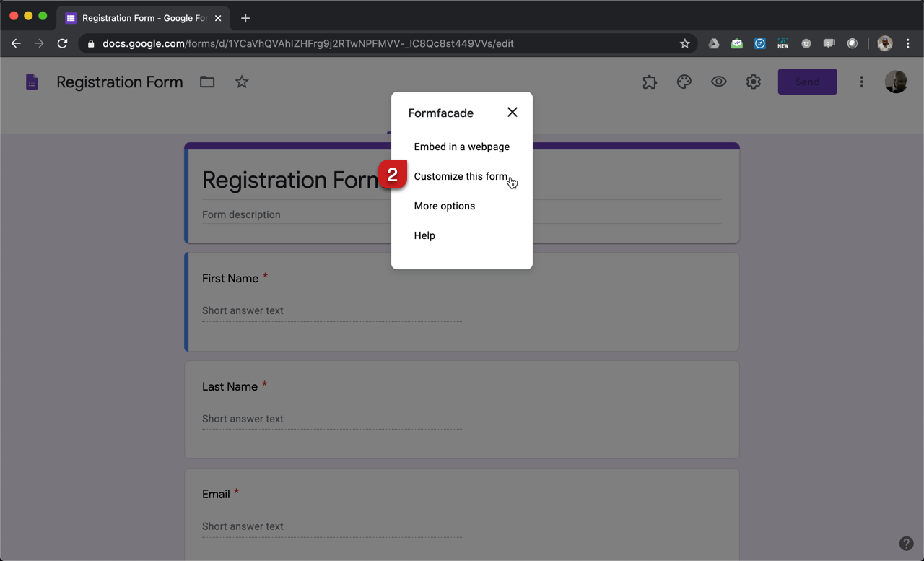Click the Form description field
The height and width of the screenshot is (561, 924).
coord(240,214)
